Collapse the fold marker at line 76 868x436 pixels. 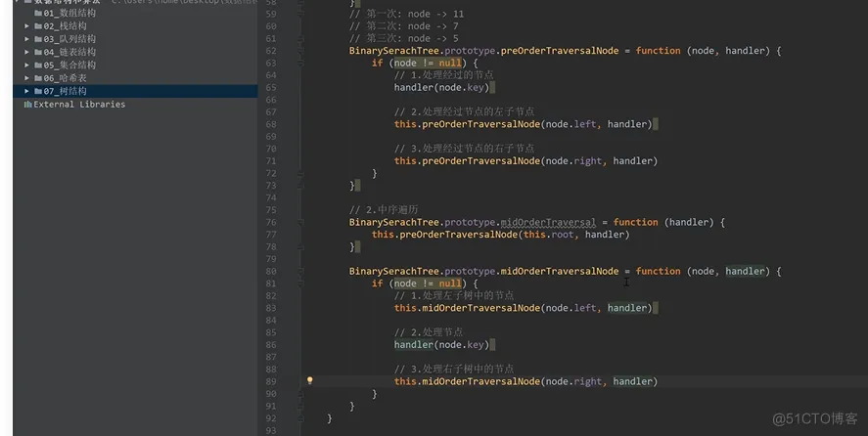point(300,223)
